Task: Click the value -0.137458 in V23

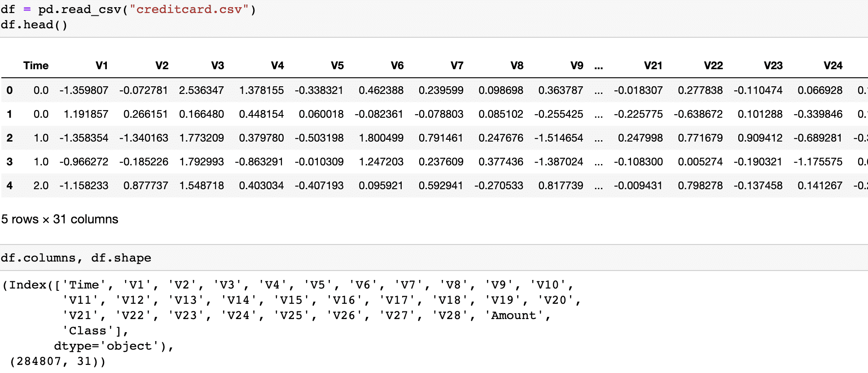Action: 758,186
